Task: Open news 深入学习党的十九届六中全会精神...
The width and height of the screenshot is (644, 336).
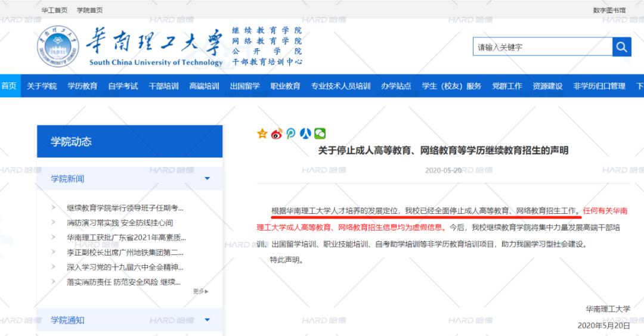Action: tap(125, 267)
